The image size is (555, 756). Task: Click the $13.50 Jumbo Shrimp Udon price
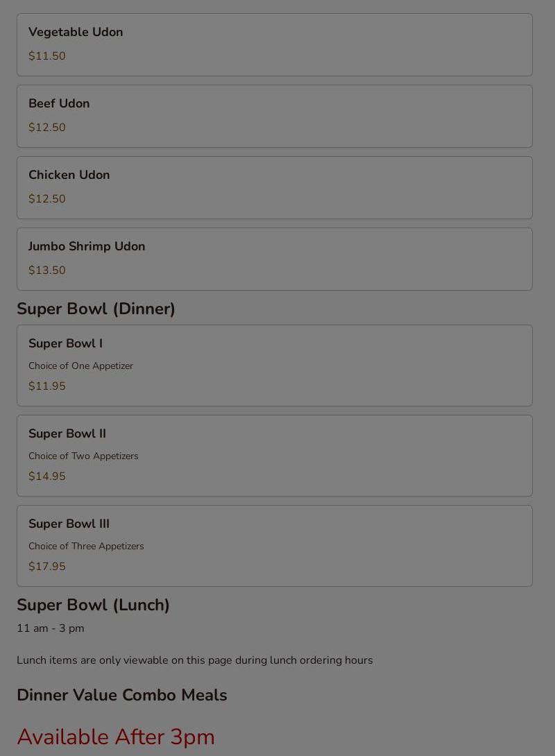tap(47, 270)
